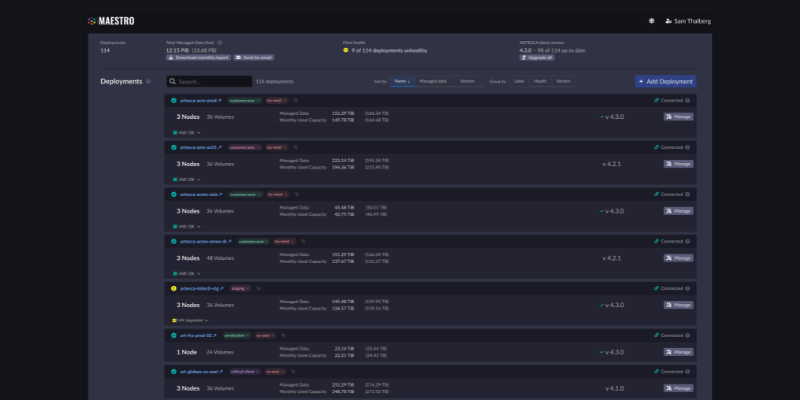Click the info icon beside first Connected status
The width and height of the screenshot is (800, 400).
(x=687, y=101)
